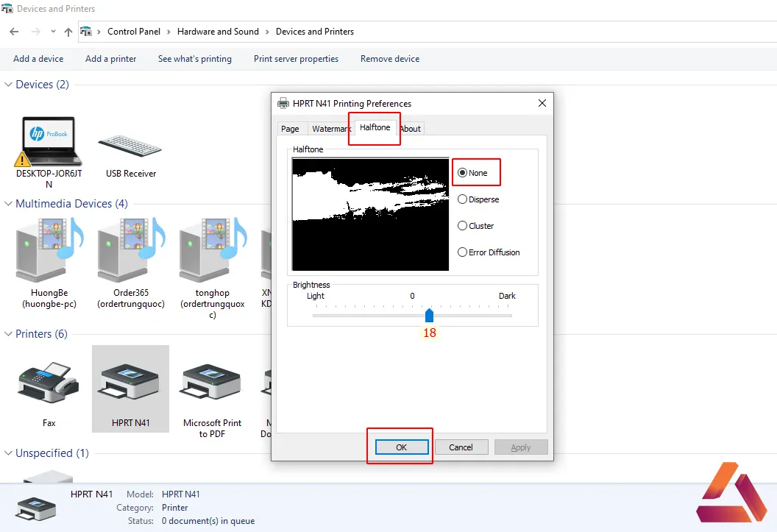777x532 pixels.
Task: Select the DESKTOP-JOR6JTN laptop device icon
Action: (x=49, y=142)
